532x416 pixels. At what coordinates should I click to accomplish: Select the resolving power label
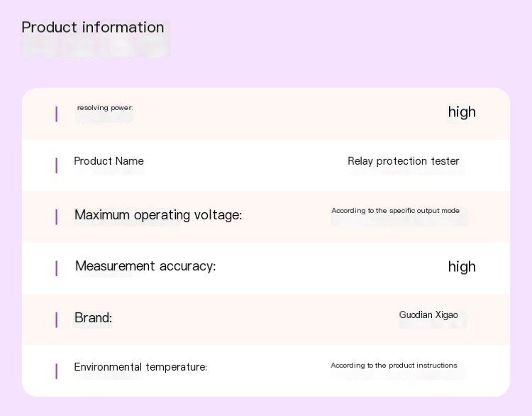[x=105, y=108]
